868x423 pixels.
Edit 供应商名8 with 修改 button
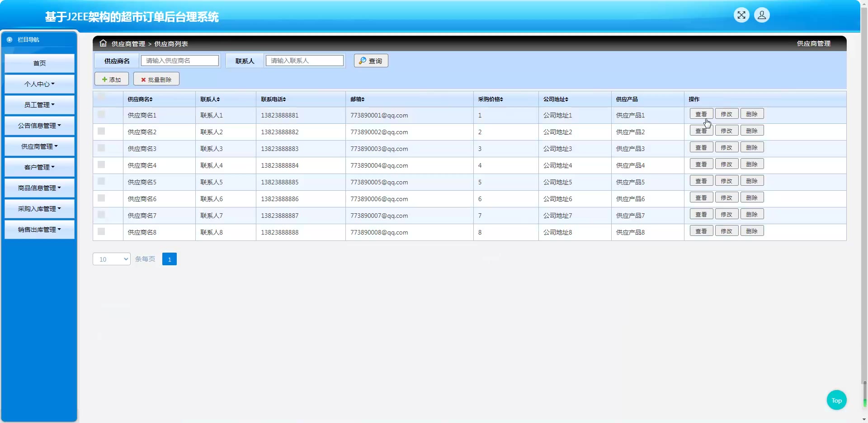click(726, 231)
